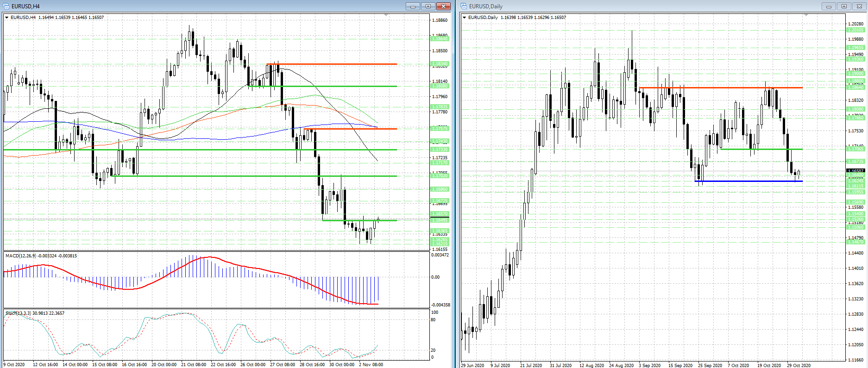Viewport: 868px width, 368px height.
Task: Open the dropdown arrow beside the EURUSD,H4 chart label
Action: [7, 18]
